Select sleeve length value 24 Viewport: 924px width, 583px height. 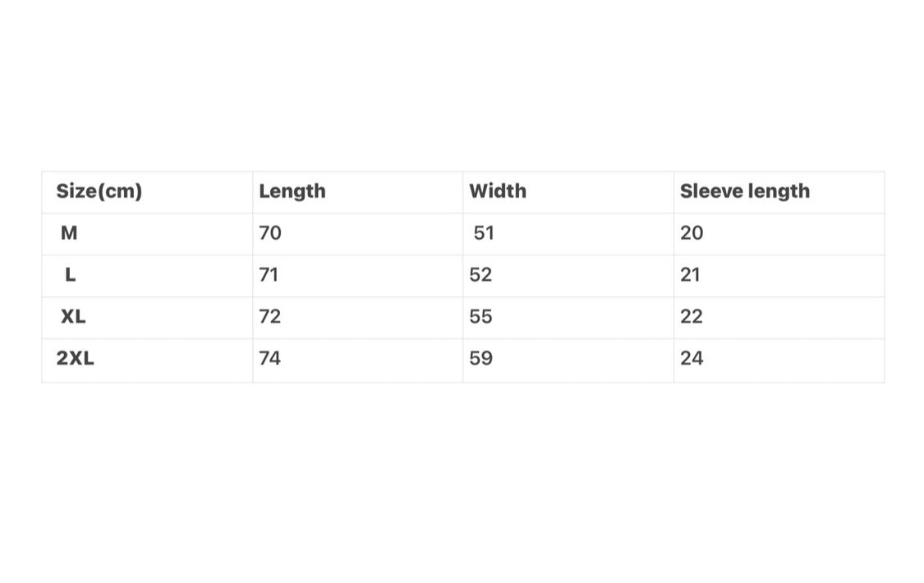pyautogui.click(x=692, y=358)
